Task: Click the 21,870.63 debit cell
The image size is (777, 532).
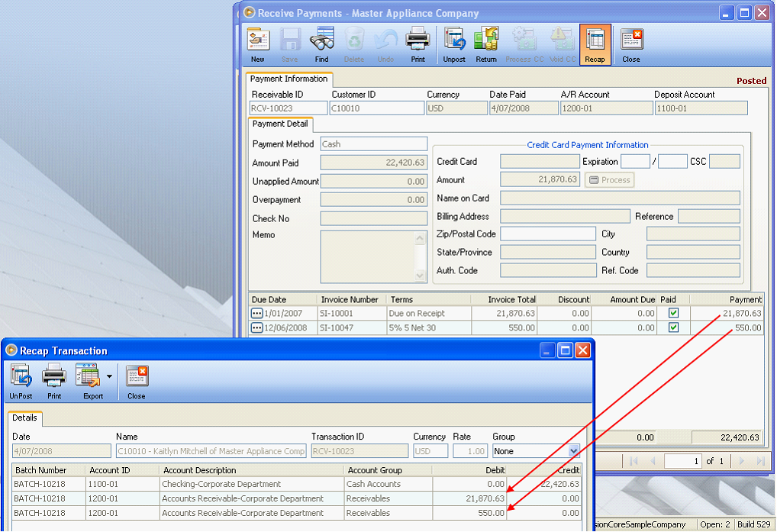Action: (x=469, y=499)
